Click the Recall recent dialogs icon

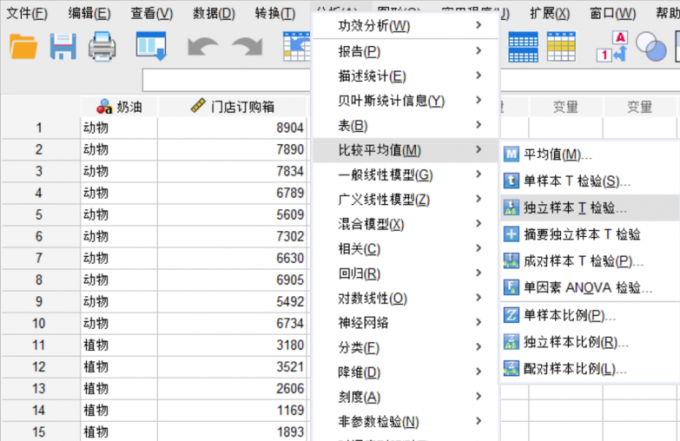(151, 46)
